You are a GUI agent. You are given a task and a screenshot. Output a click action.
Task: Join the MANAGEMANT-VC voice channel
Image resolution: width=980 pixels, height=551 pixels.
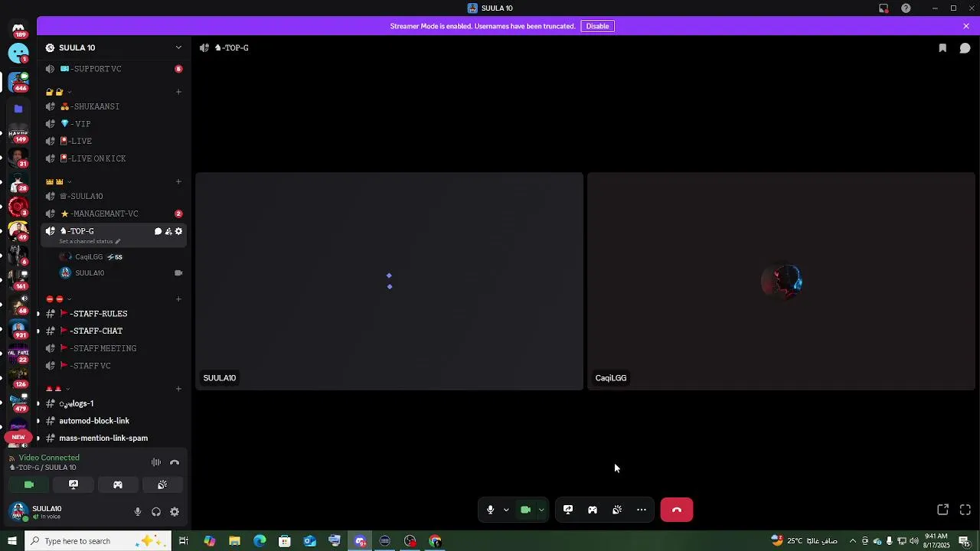(114, 214)
